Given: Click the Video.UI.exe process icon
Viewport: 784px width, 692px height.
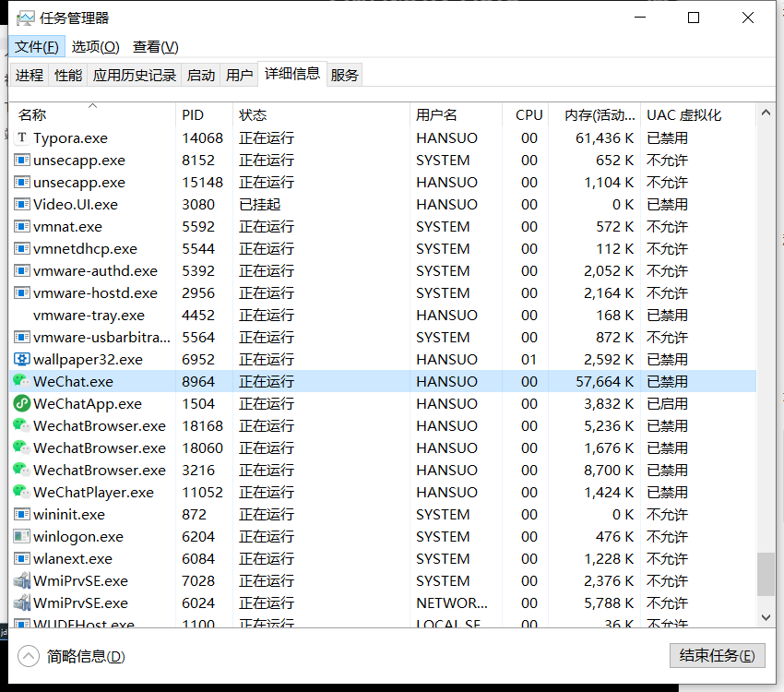Looking at the screenshot, I should click(21, 204).
